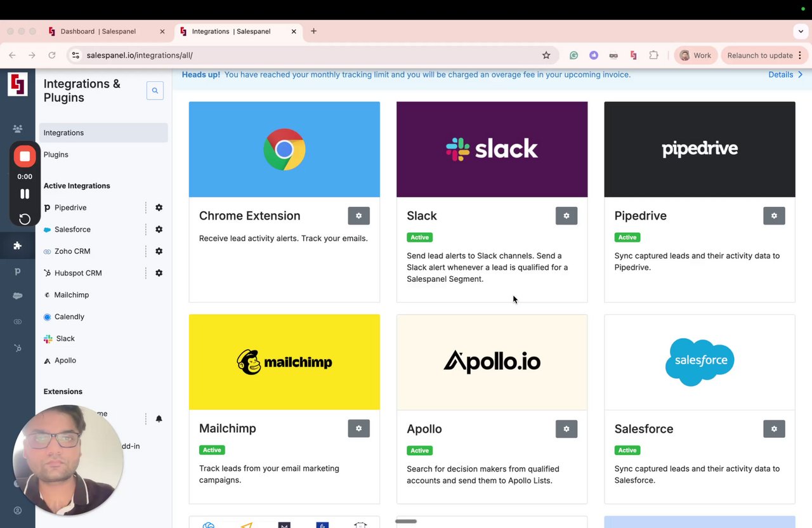Viewport: 812px width, 528px height.
Task: Select Plugins in the left menu
Action: click(103, 154)
